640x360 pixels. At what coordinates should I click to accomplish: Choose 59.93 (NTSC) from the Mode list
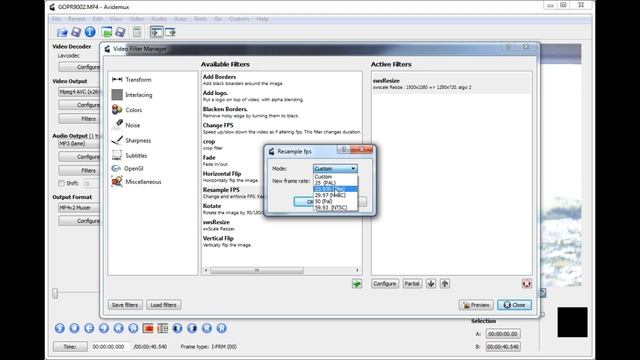[335, 207]
